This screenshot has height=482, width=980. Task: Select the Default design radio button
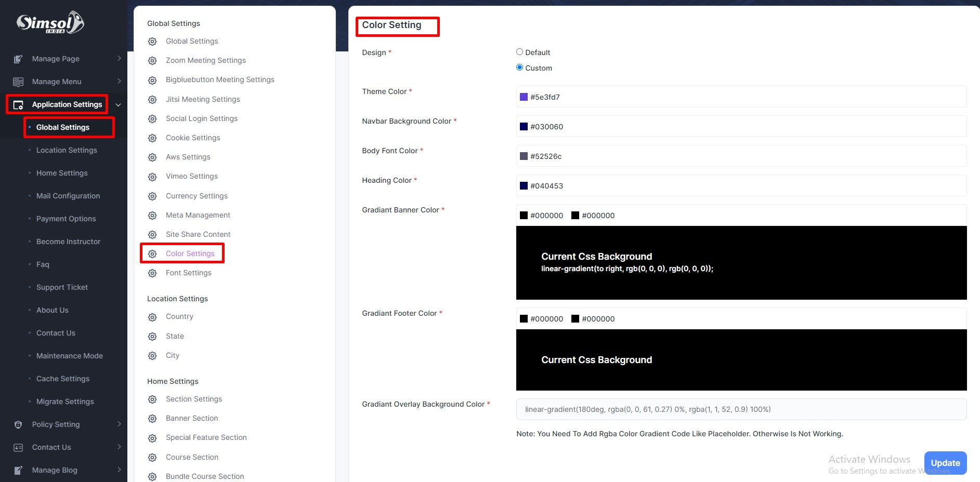coord(519,52)
